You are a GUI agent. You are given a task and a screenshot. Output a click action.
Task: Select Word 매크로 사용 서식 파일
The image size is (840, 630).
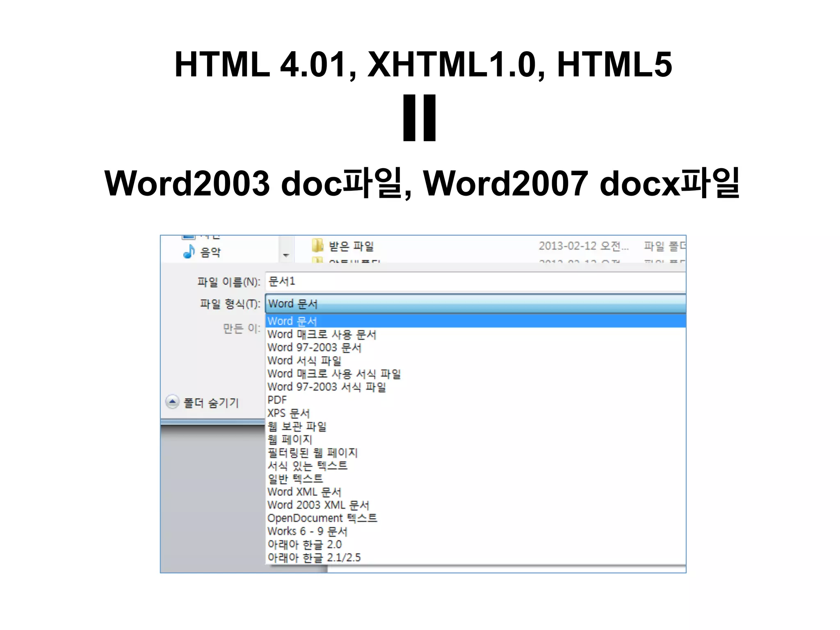(x=476, y=374)
